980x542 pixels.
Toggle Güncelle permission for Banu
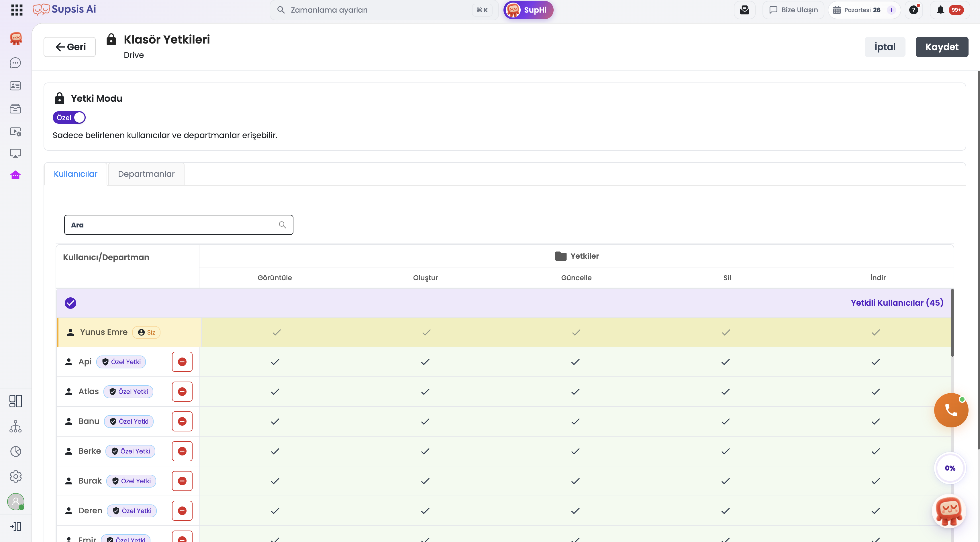point(576,421)
